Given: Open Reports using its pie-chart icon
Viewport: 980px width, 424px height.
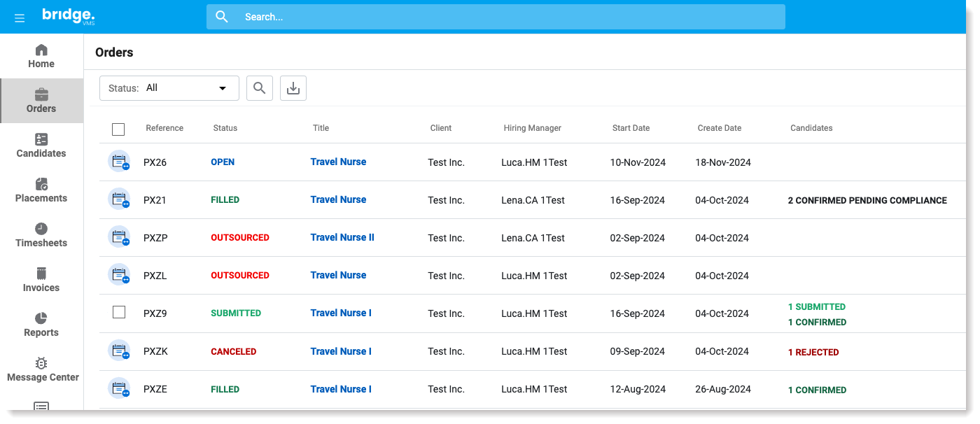Looking at the screenshot, I should pos(41,318).
